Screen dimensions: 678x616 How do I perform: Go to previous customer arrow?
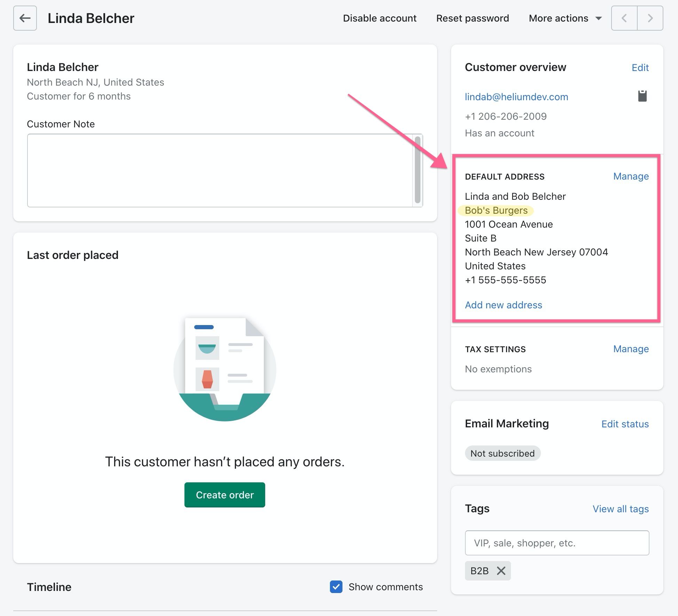click(624, 18)
